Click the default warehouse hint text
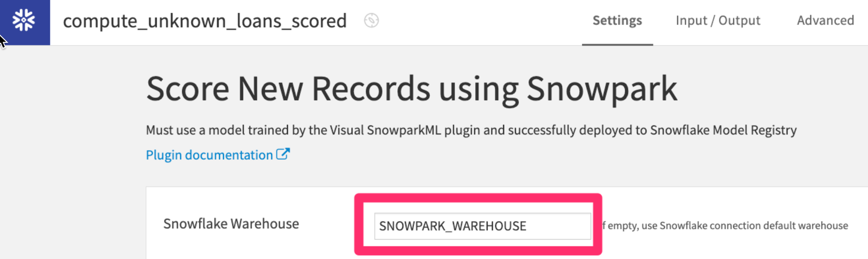Screen dimensions: 868x259 click(x=726, y=226)
